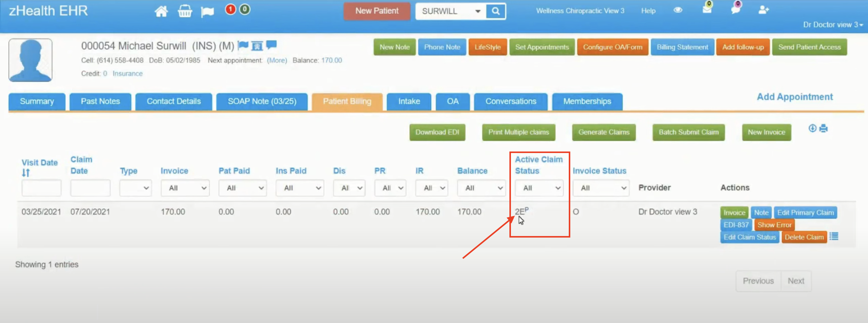Print the billing table with printer icon
The width and height of the screenshot is (868, 323).
coord(823,128)
